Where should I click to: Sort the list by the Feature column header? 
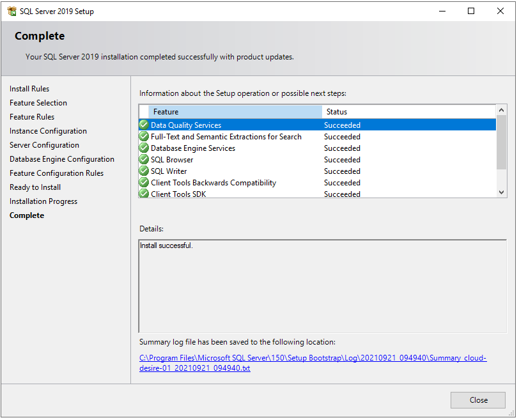tap(235, 112)
